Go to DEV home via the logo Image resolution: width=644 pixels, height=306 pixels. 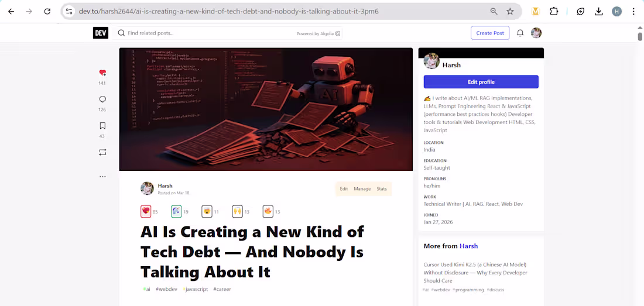pos(101,33)
